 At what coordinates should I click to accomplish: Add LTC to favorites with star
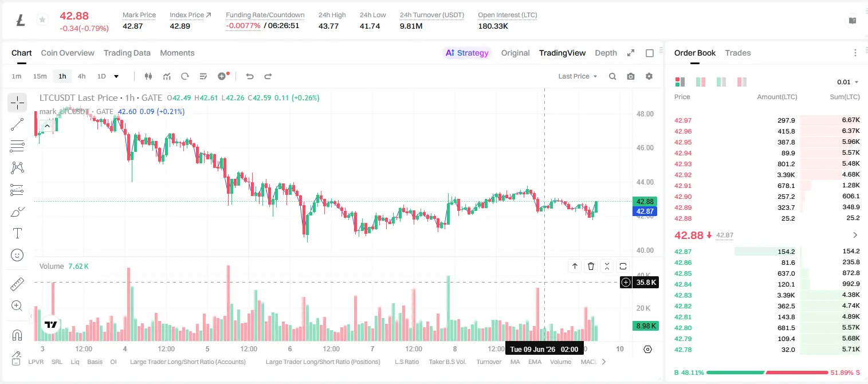click(x=42, y=20)
